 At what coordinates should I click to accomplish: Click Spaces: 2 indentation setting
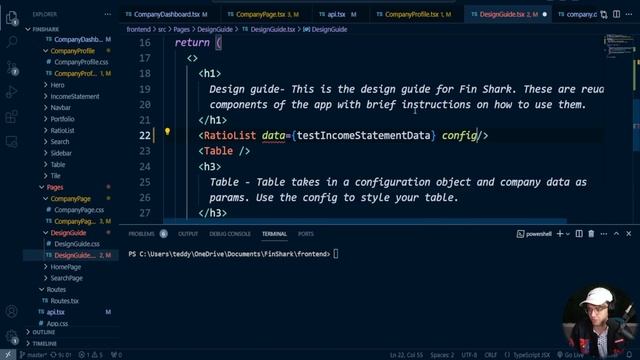coord(442,355)
